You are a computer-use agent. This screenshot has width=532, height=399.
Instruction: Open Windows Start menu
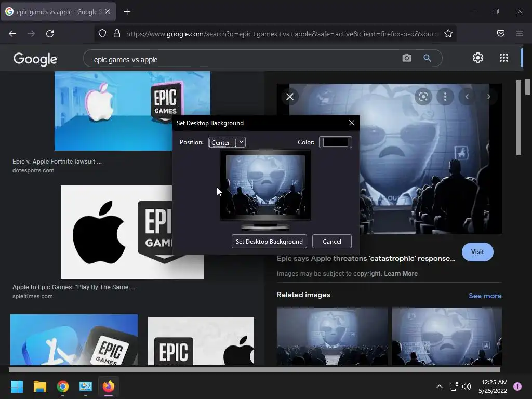point(17,387)
